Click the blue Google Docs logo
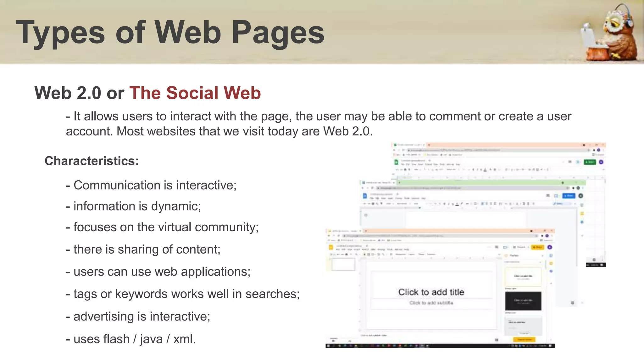This screenshot has height=362, width=644. click(x=365, y=196)
